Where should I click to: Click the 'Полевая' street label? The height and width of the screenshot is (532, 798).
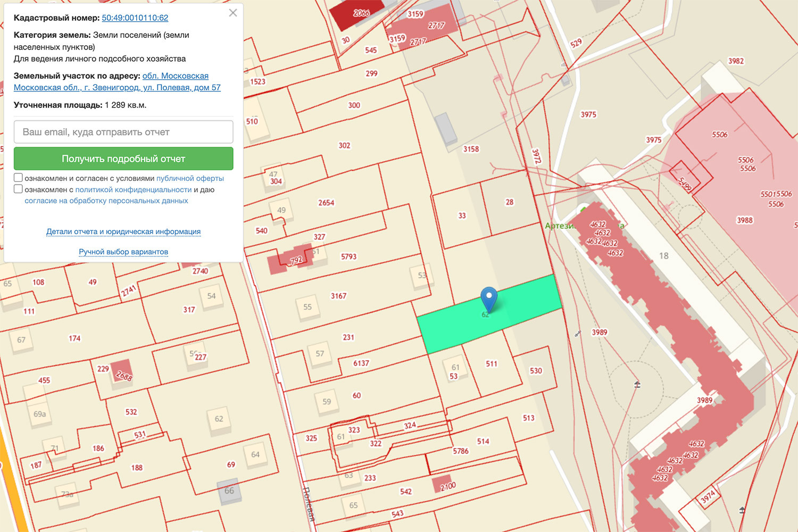[308, 504]
